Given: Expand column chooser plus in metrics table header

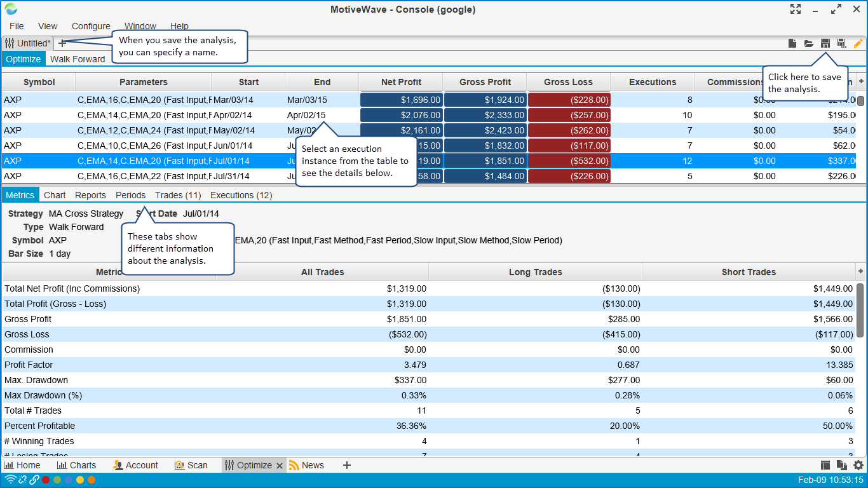Looking at the screenshot, I should (x=861, y=271).
